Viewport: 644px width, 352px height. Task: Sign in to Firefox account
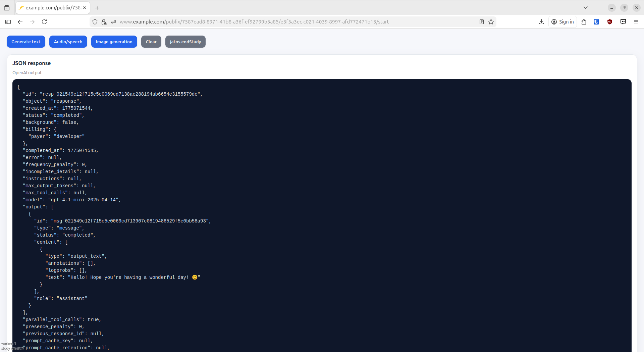[x=562, y=22]
